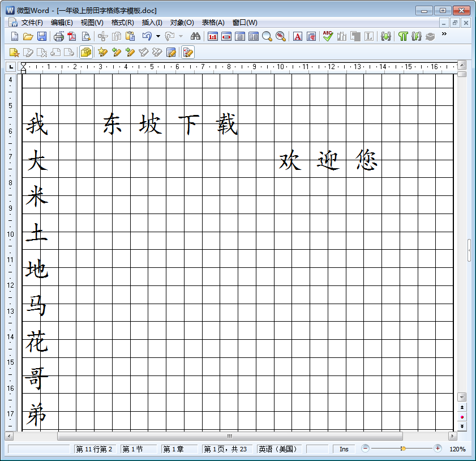
Task: Click status bar text 第 11 行第 2
Action: click(94, 449)
